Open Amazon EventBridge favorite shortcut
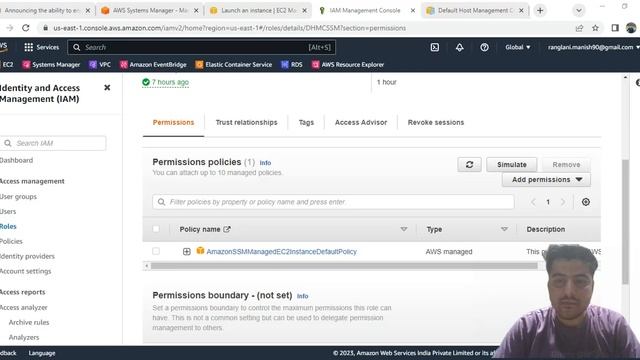This screenshot has width=640, height=360. pos(153,64)
